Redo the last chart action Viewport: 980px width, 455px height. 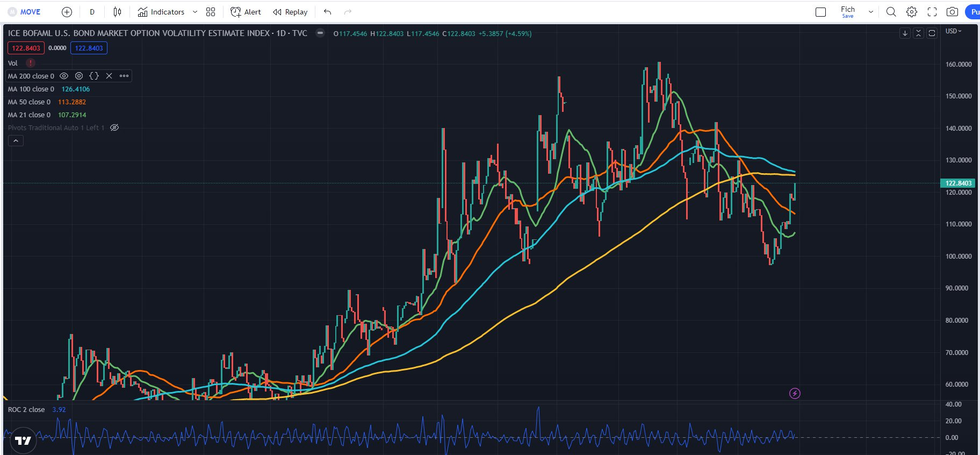click(348, 12)
